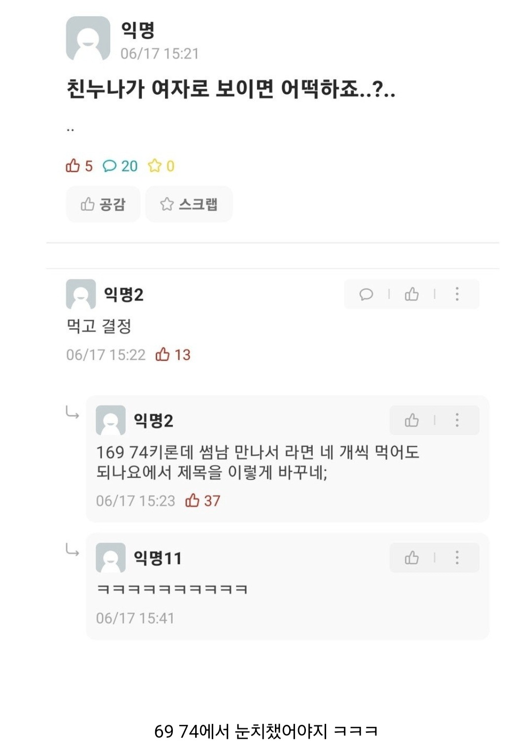This screenshot has height=756, width=532.
Task: Click the yellow star scrap count icon
Action: (x=155, y=166)
